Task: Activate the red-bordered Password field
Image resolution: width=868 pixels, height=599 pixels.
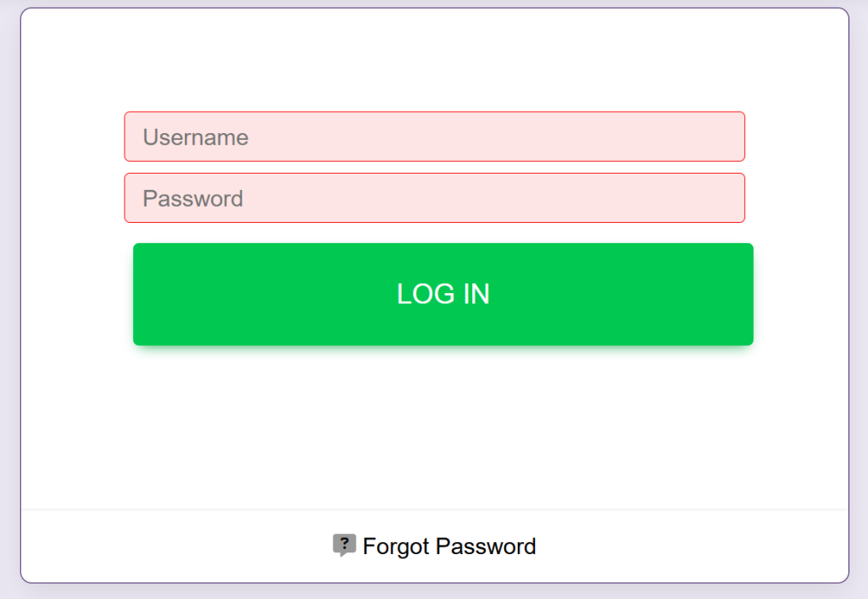Action: pyautogui.click(x=434, y=198)
